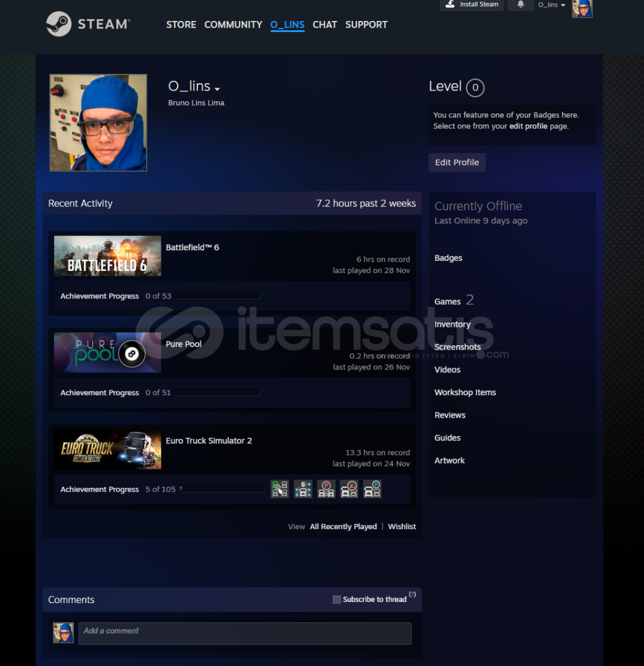Click 'Bruno Lins Lima' real name text
The width and height of the screenshot is (644, 666).
196,103
